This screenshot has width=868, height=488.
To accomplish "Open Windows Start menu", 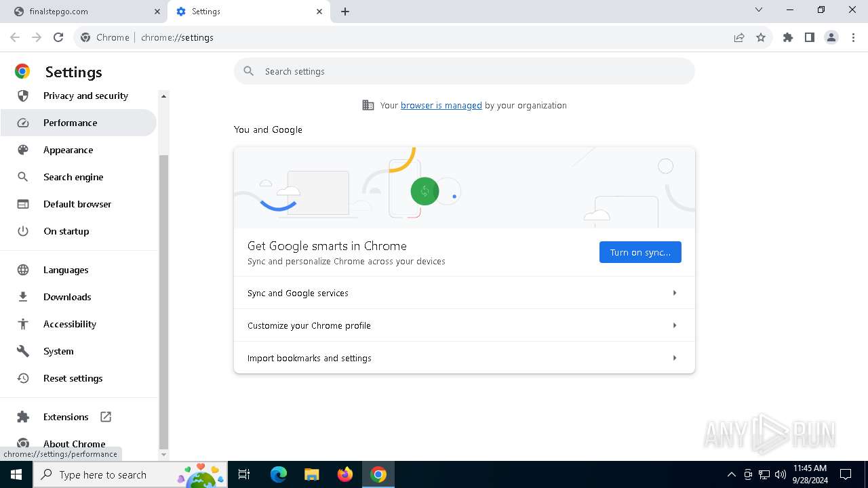I will coord(16,474).
